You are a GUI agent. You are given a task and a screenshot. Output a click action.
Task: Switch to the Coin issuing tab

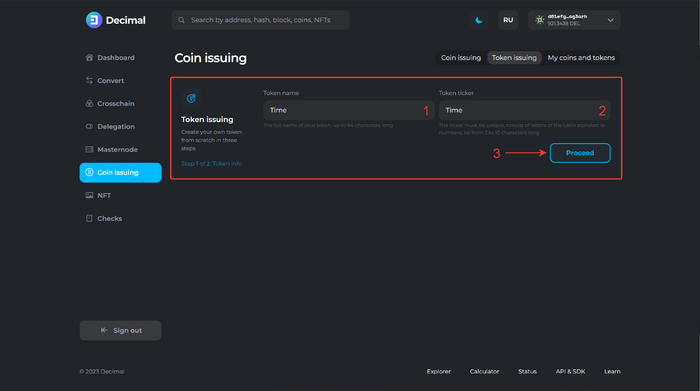coord(461,58)
